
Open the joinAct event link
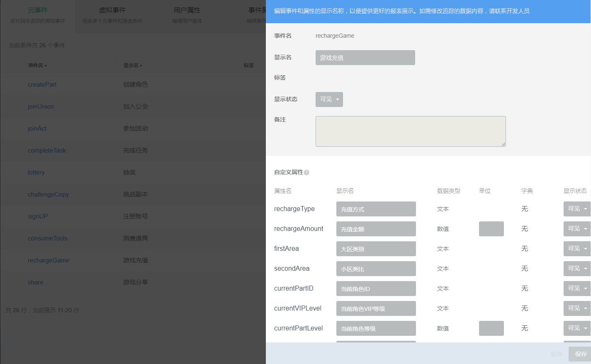tap(37, 129)
